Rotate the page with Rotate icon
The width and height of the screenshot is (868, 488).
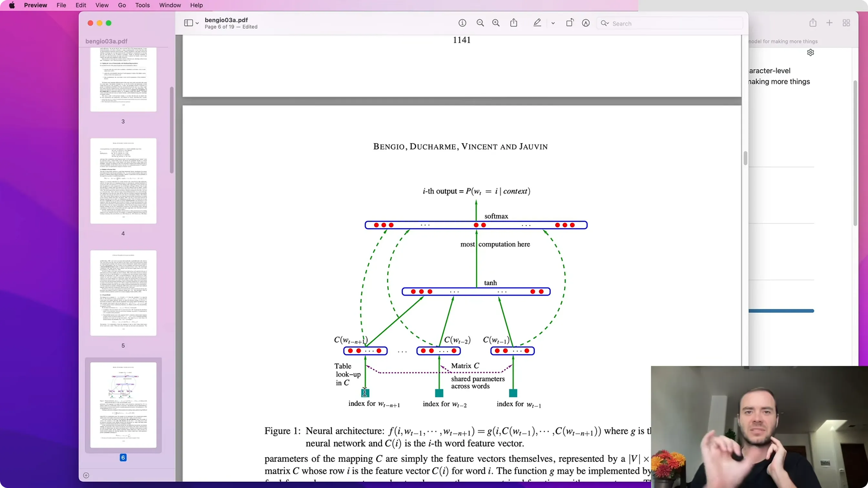click(x=569, y=23)
